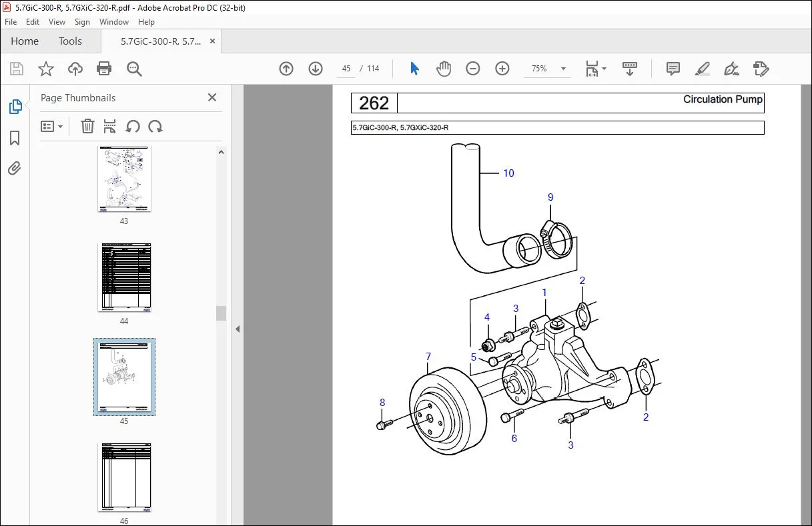812x526 pixels.
Task: Zoom in with the plus icon
Action: (x=502, y=69)
